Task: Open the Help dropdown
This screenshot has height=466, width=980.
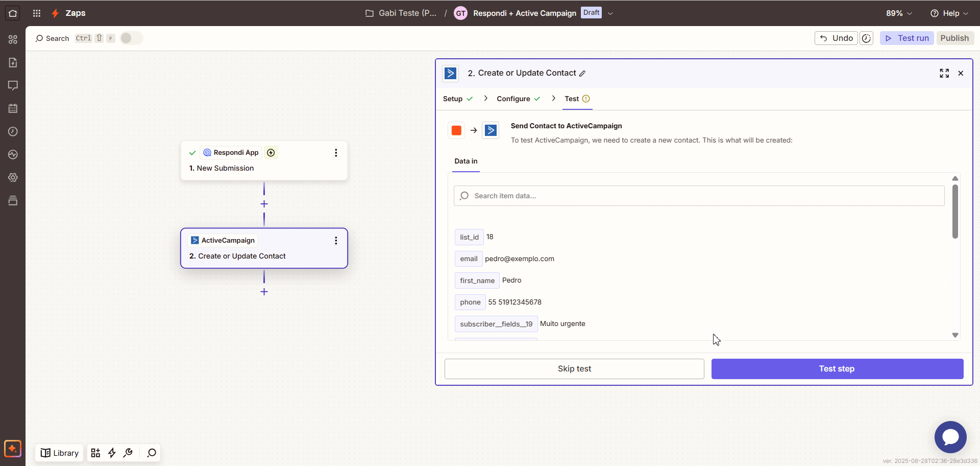Action: tap(949, 13)
